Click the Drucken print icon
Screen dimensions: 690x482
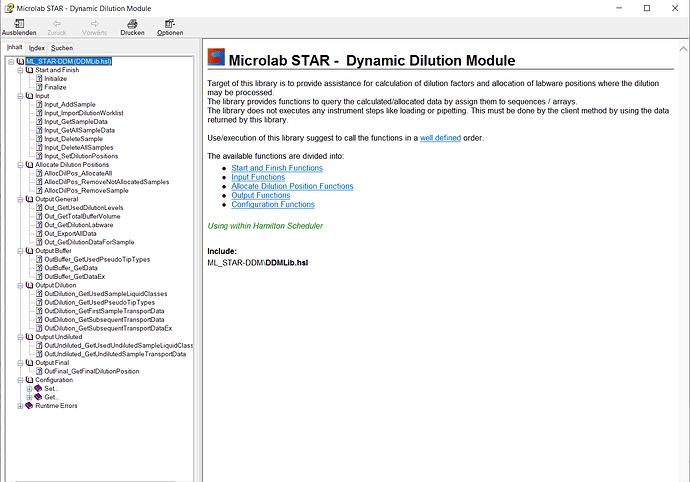point(132,23)
